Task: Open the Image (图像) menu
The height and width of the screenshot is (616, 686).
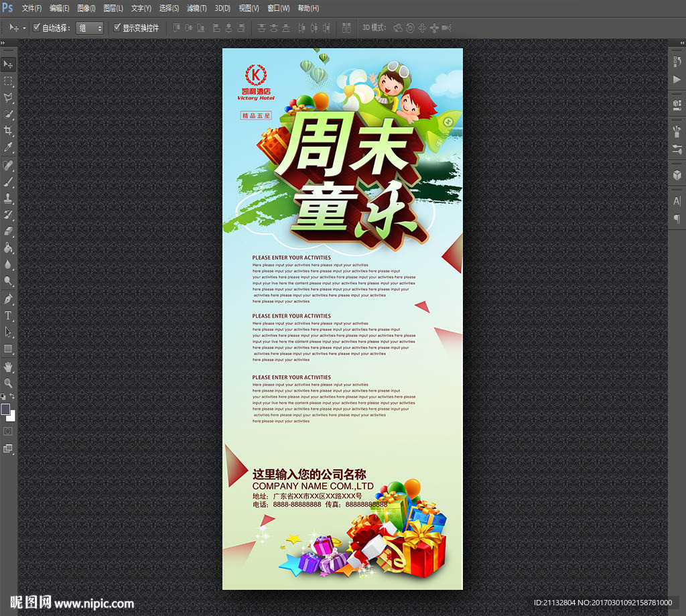Action: tap(86, 8)
